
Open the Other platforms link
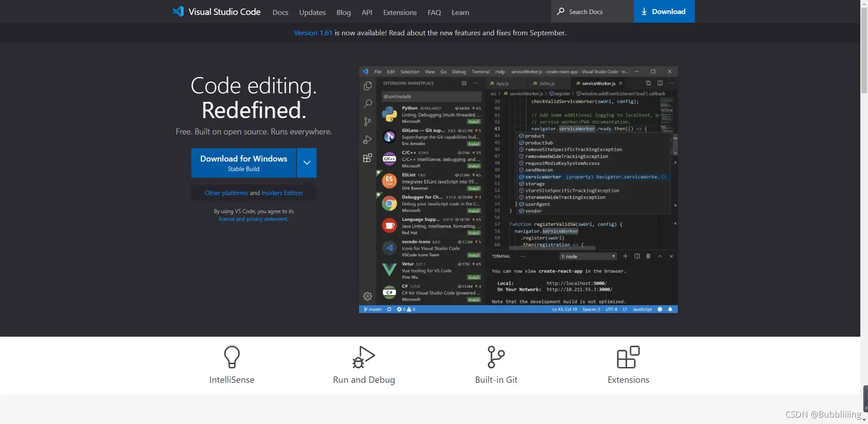226,193
